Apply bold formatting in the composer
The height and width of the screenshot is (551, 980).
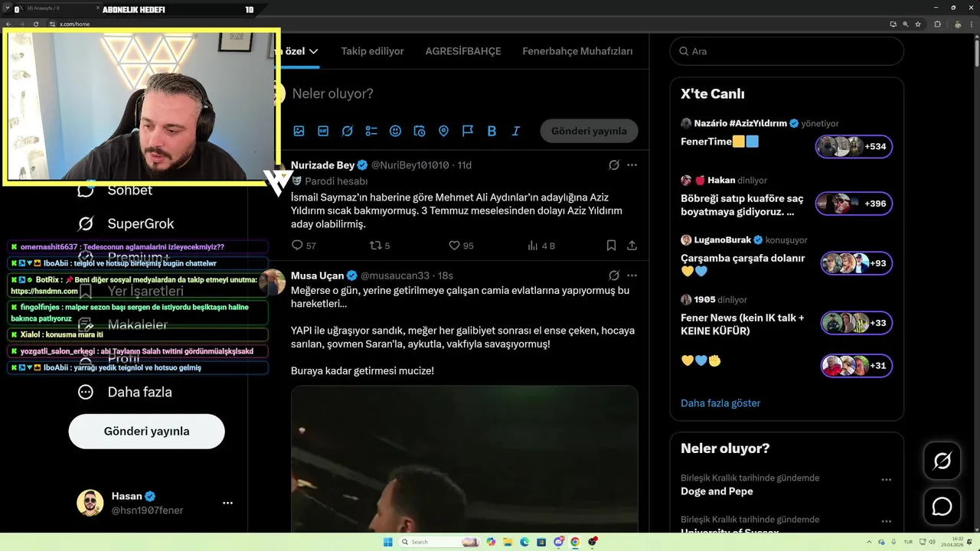click(492, 131)
